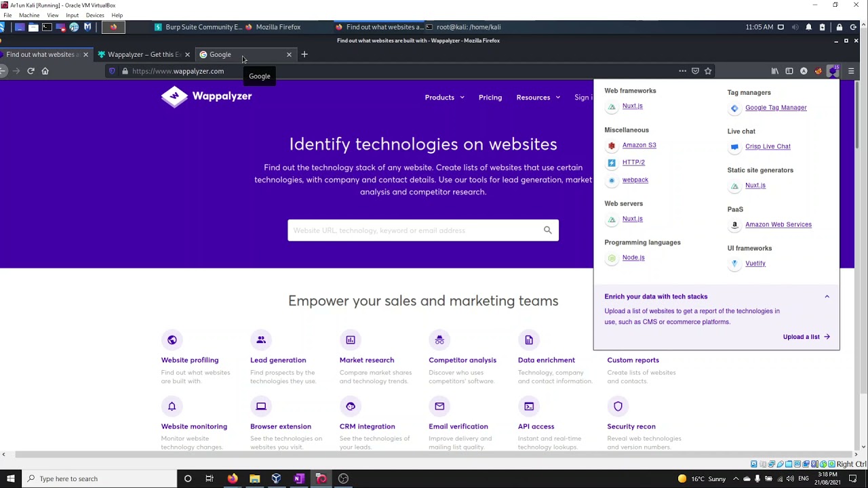Screen dimensions: 868x488
Task: Click the search magnifier icon on Wappalyzer
Action: 548,230
